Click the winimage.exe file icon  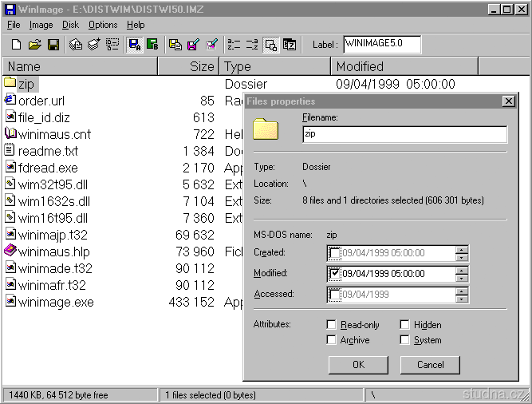click(x=10, y=302)
